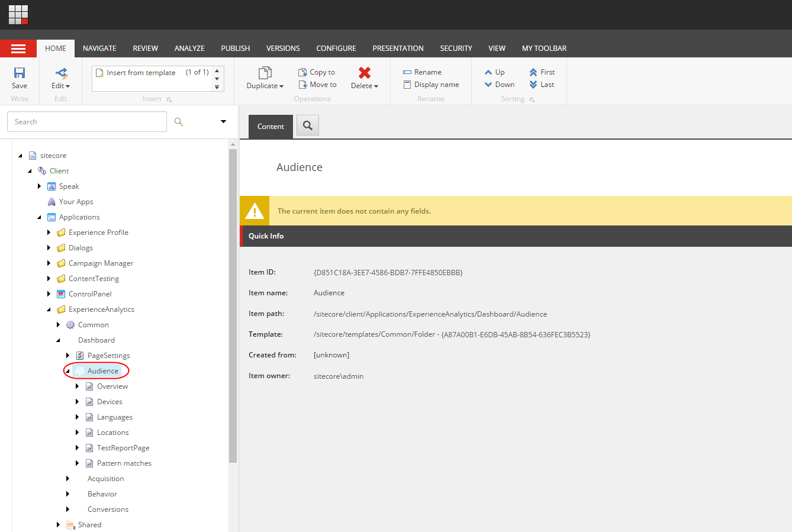792x532 pixels.
Task: Click the Save floppy disk icon
Action: (20, 73)
